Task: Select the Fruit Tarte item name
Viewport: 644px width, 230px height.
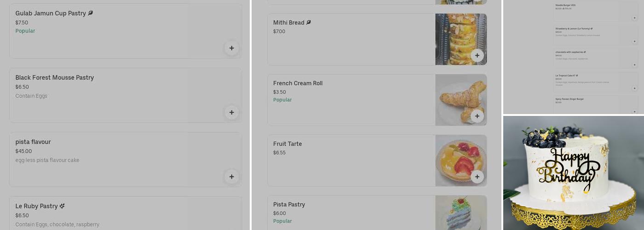Action: (287, 144)
